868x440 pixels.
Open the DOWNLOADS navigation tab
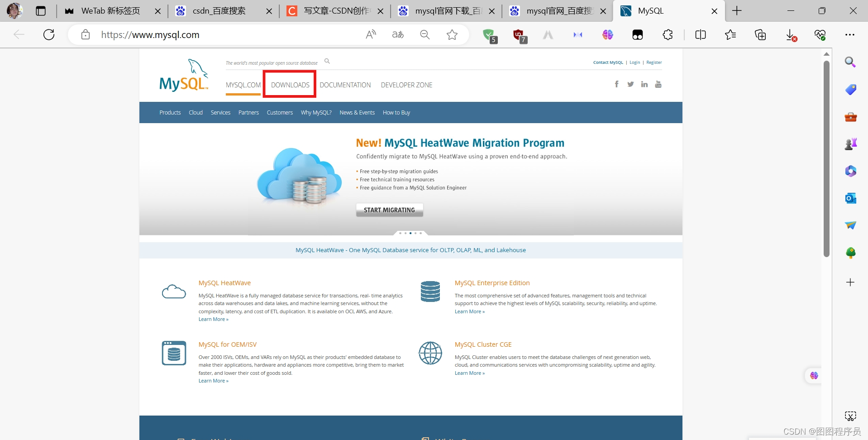[x=290, y=85]
